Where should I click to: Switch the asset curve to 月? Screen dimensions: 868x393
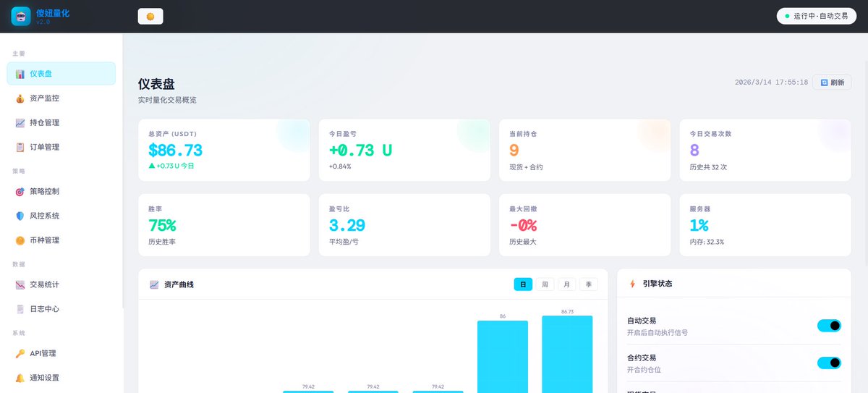click(566, 284)
